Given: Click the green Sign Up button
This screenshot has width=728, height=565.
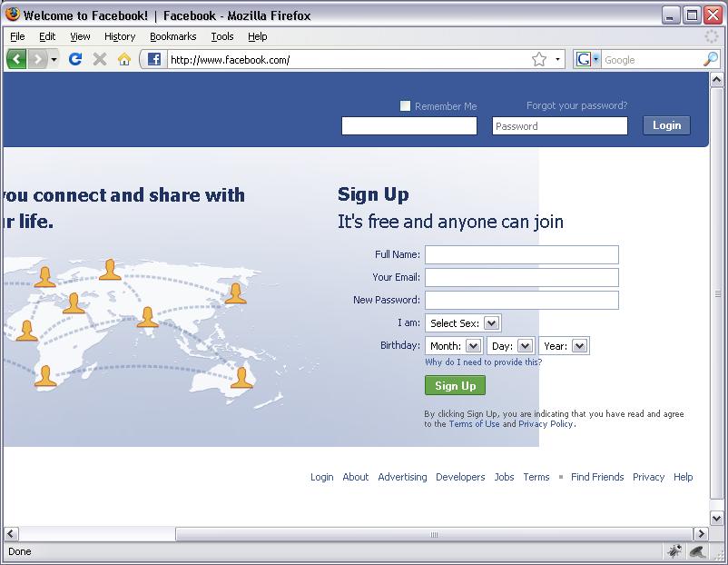Looking at the screenshot, I should coord(454,385).
